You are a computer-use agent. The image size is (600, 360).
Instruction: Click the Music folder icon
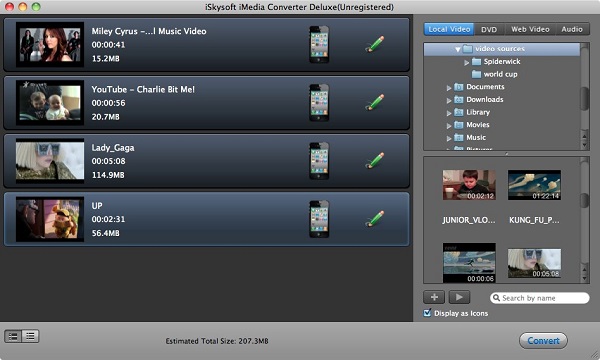(x=458, y=137)
